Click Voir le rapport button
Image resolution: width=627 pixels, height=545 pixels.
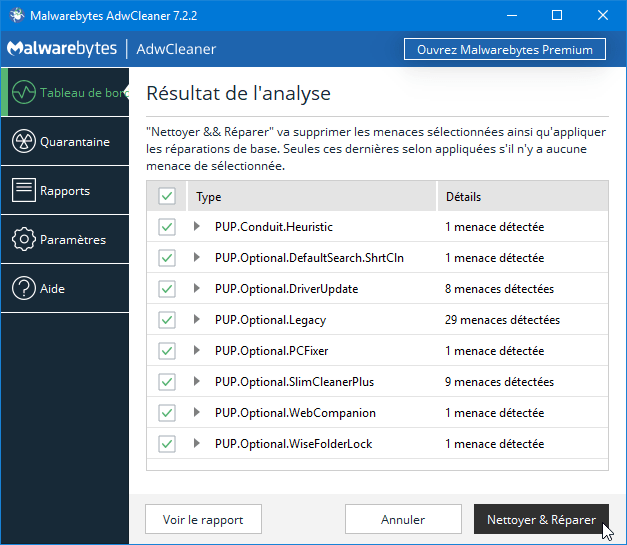point(203,519)
